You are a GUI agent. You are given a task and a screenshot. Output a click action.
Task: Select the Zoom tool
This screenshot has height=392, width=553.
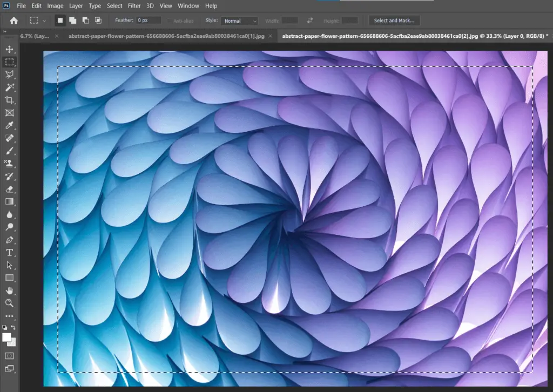pos(10,303)
